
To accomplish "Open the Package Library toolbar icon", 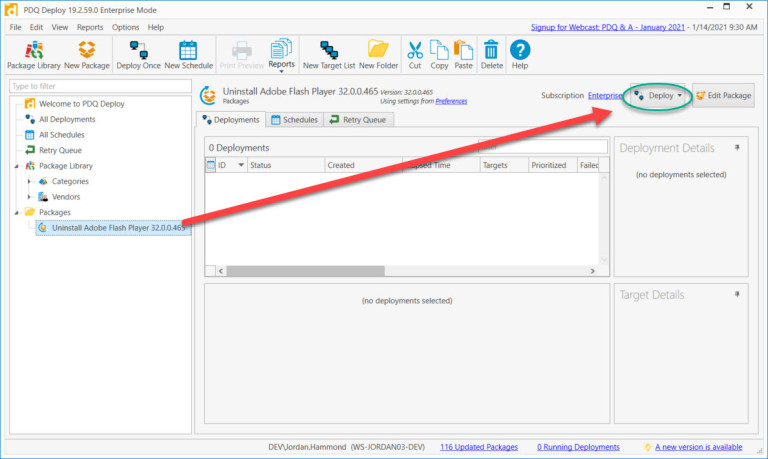I will coord(34,55).
